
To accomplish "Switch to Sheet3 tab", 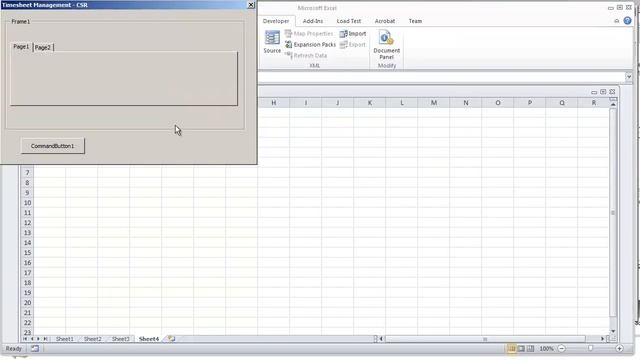I will click(120, 339).
